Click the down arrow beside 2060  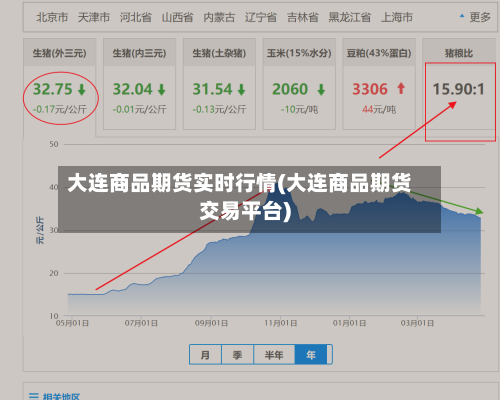[x=321, y=90]
